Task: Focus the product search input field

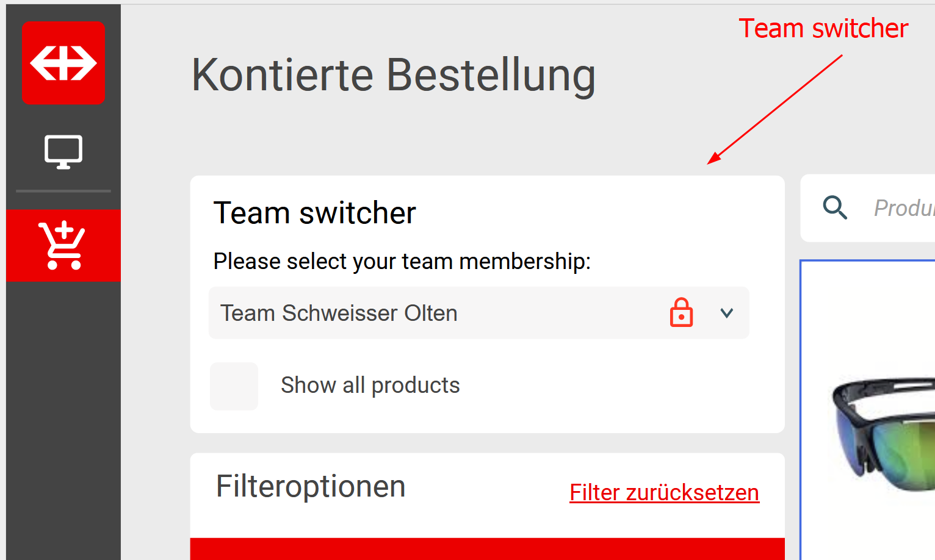Action: pyautogui.click(x=903, y=208)
